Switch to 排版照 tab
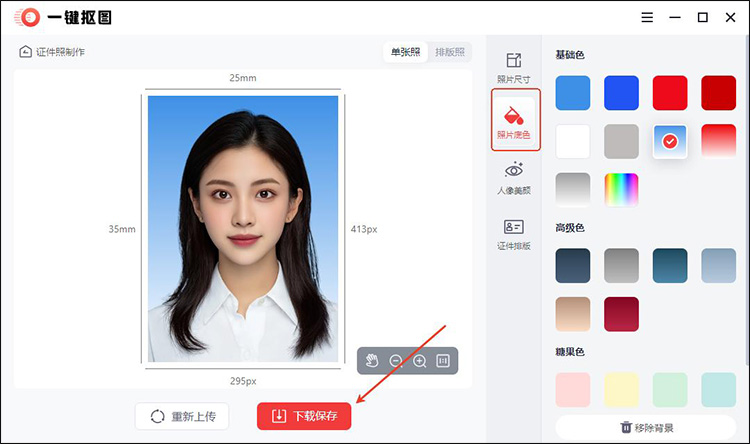The image size is (750, 444). click(x=450, y=52)
